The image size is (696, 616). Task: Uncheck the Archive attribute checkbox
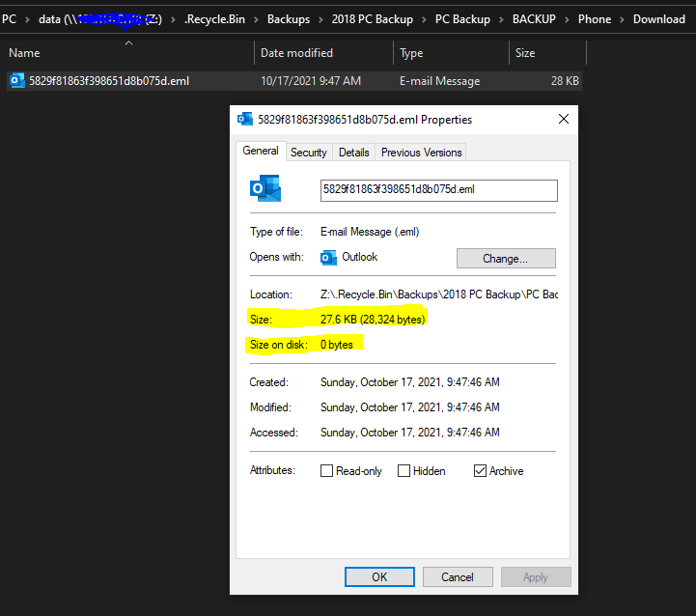[x=480, y=471]
